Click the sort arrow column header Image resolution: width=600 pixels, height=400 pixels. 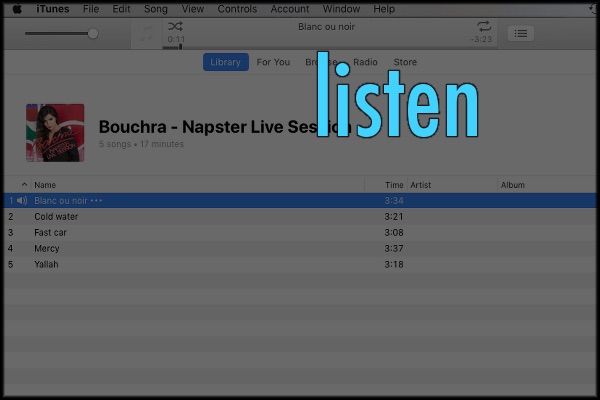24,184
